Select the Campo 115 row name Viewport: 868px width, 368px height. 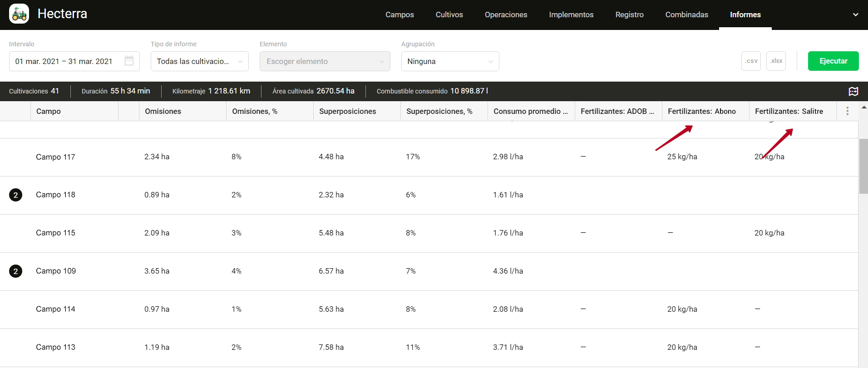point(55,233)
